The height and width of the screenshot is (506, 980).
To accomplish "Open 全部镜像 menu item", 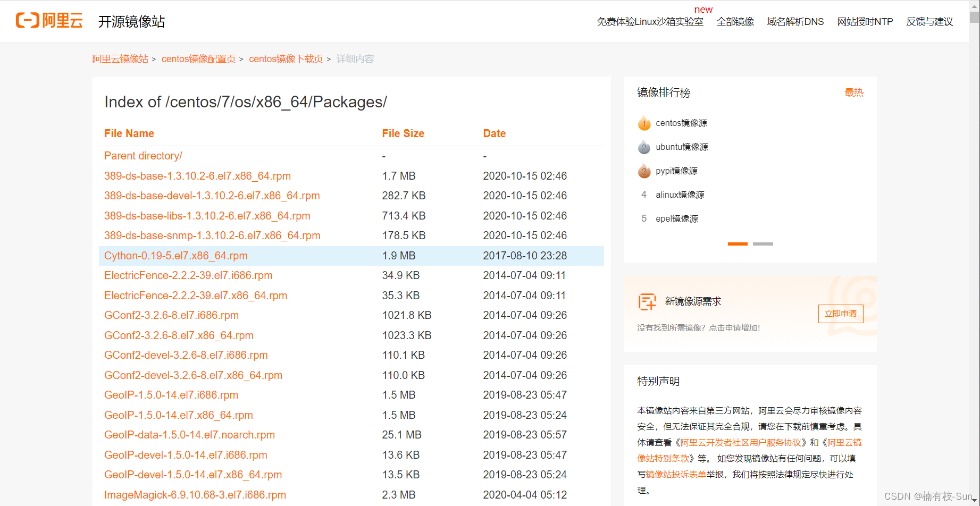I will coord(735,22).
